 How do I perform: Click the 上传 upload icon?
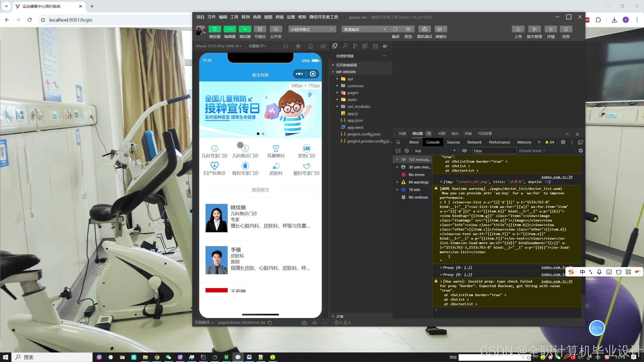tap(518, 29)
